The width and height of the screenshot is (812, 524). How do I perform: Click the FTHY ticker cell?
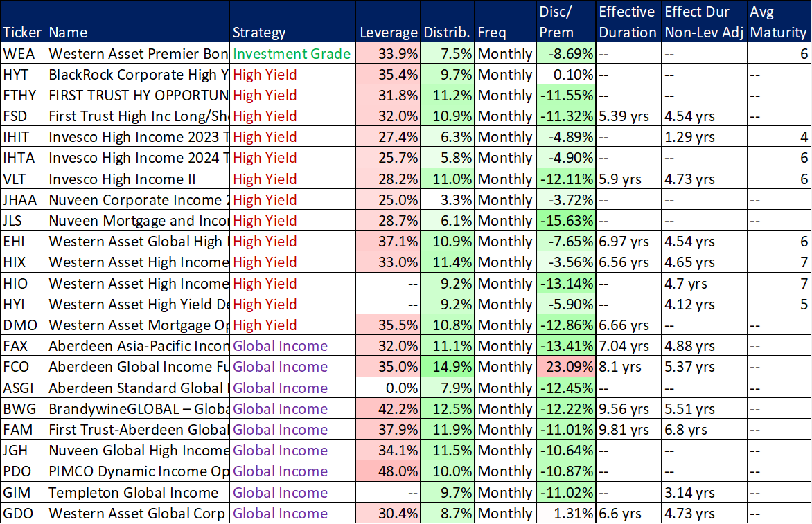point(23,96)
